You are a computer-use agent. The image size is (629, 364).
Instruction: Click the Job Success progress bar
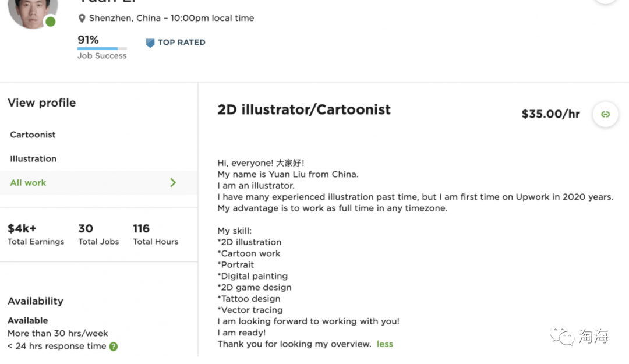coord(102,48)
